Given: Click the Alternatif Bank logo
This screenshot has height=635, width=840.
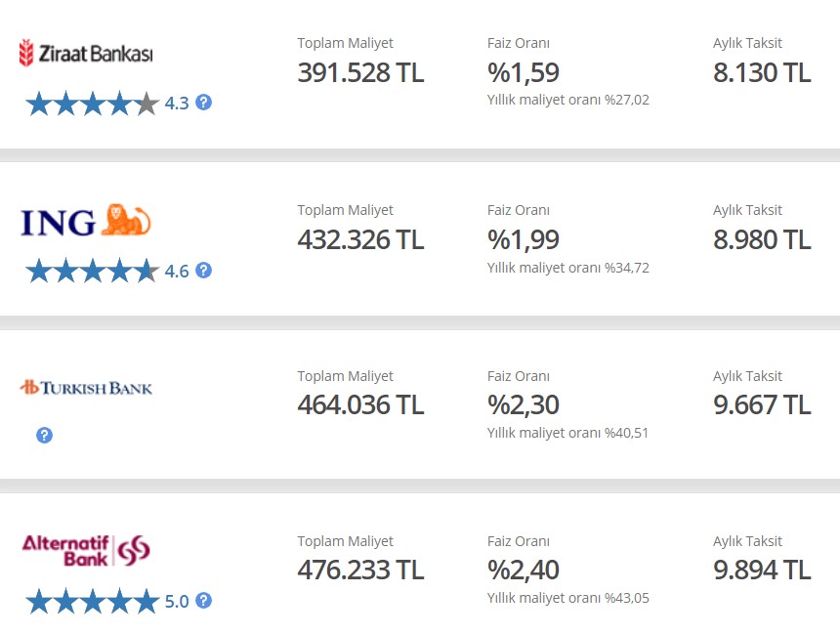Looking at the screenshot, I should click(x=86, y=552).
